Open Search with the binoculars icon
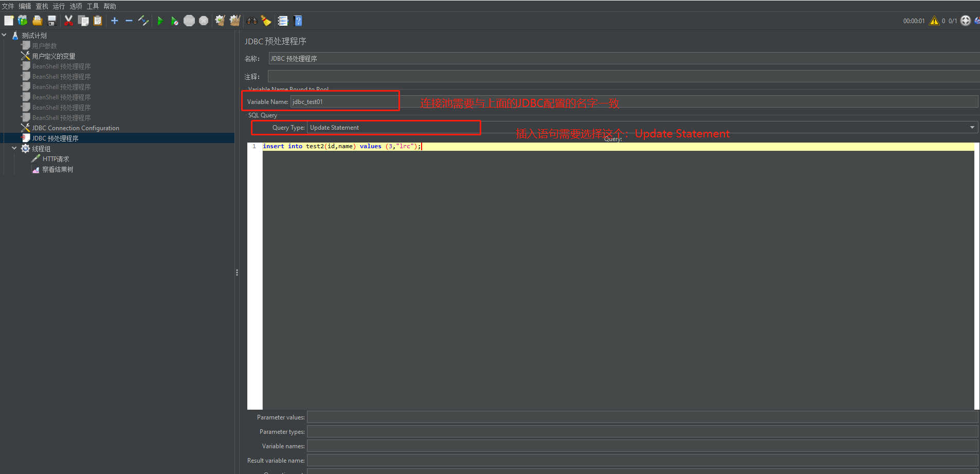 pos(252,21)
